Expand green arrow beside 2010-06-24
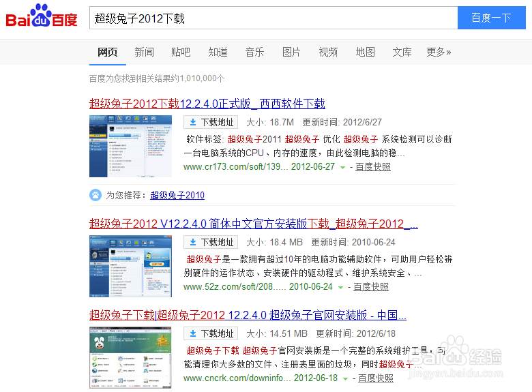The width and height of the screenshot is (532, 392). (x=340, y=288)
